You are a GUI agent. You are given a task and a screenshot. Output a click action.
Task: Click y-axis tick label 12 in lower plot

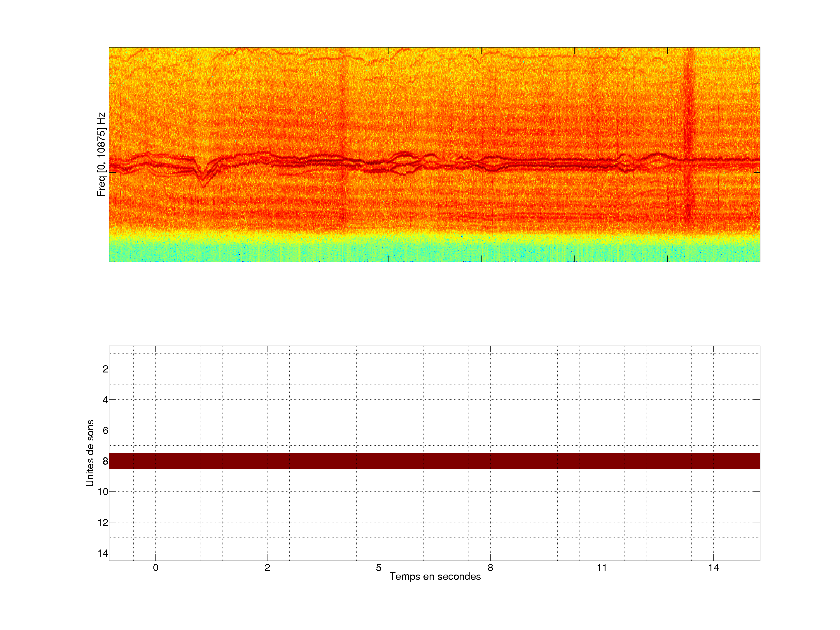point(103,523)
